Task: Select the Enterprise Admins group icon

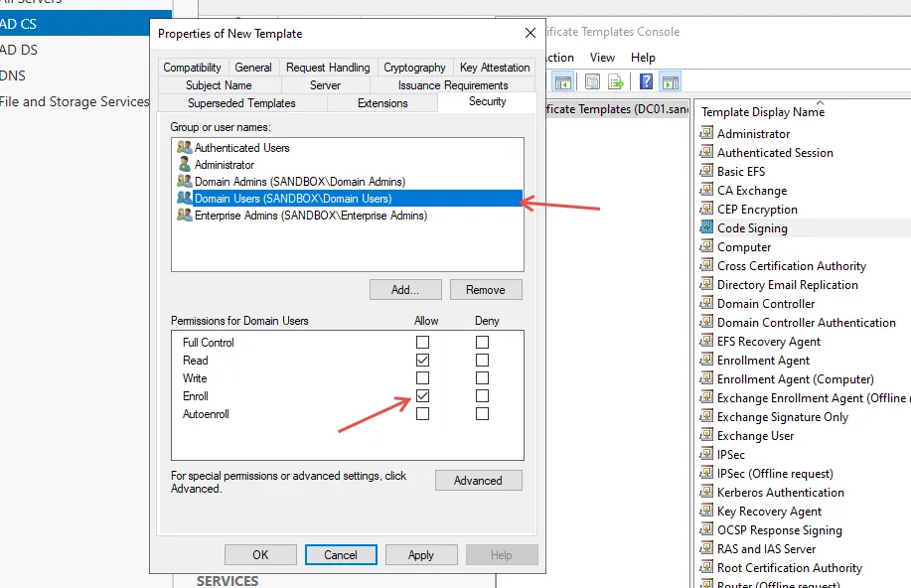Action: (184, 216)
